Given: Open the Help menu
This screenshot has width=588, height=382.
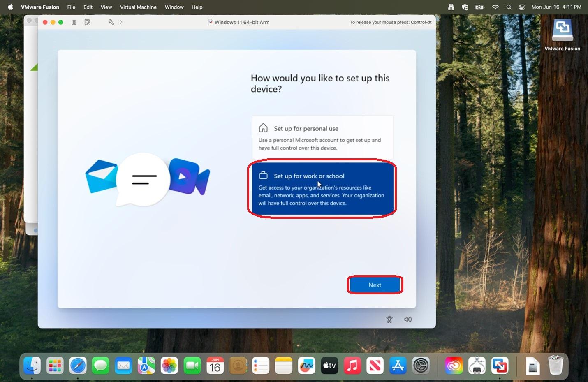Looking at the screenshot, I should pos(197,7).
